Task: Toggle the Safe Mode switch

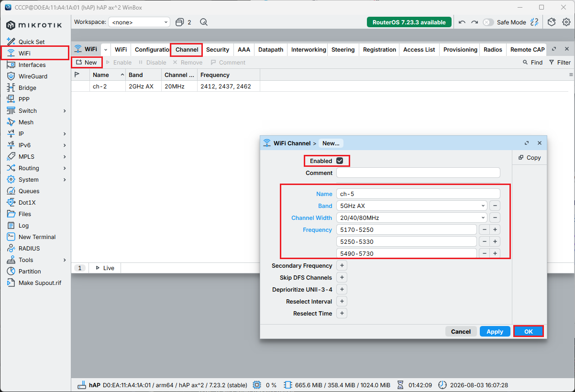Action: click(x=488, y=22)
